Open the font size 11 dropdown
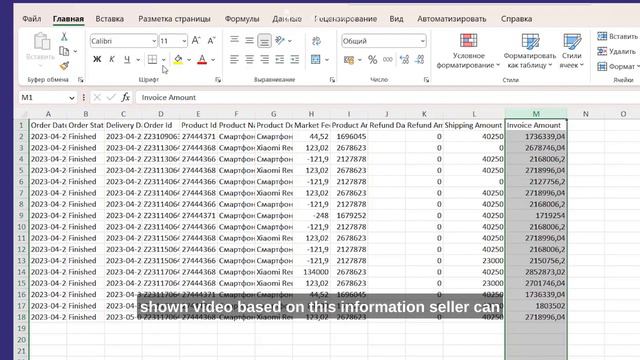Viewport: 640px width, 360px height. 184,41
